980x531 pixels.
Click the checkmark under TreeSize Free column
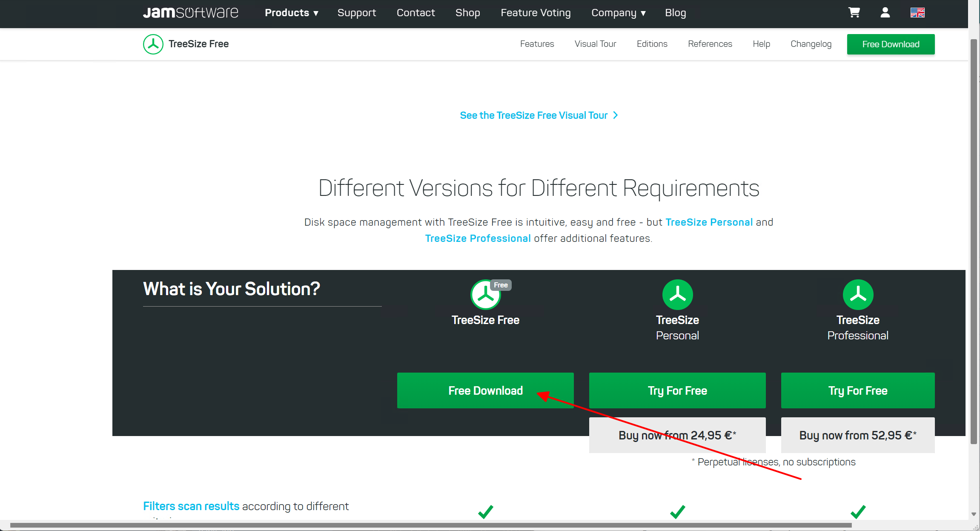coord(485,511)
